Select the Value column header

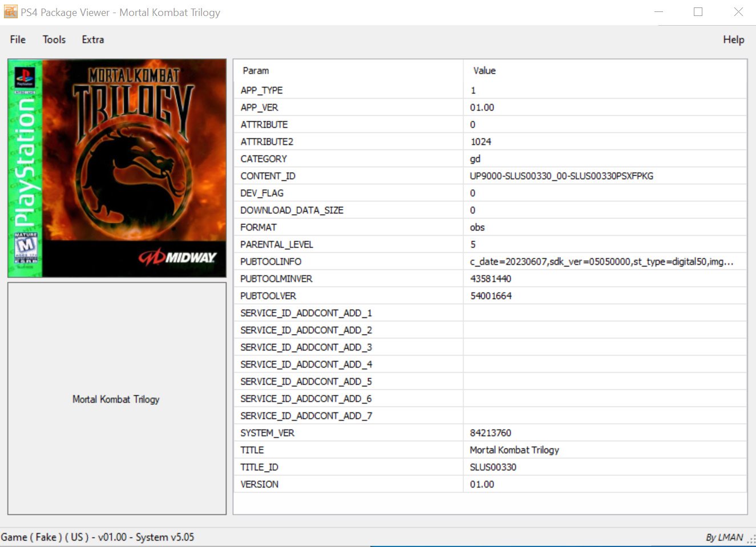point(605,70)
